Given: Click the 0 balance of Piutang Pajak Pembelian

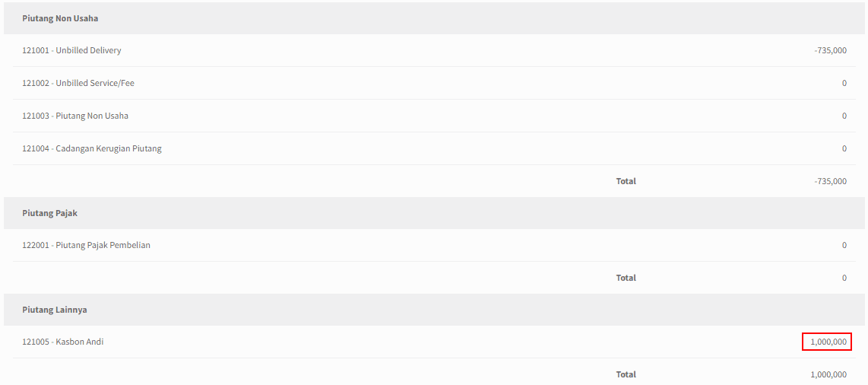Looking at the screenshot, I should coord(844,245).
